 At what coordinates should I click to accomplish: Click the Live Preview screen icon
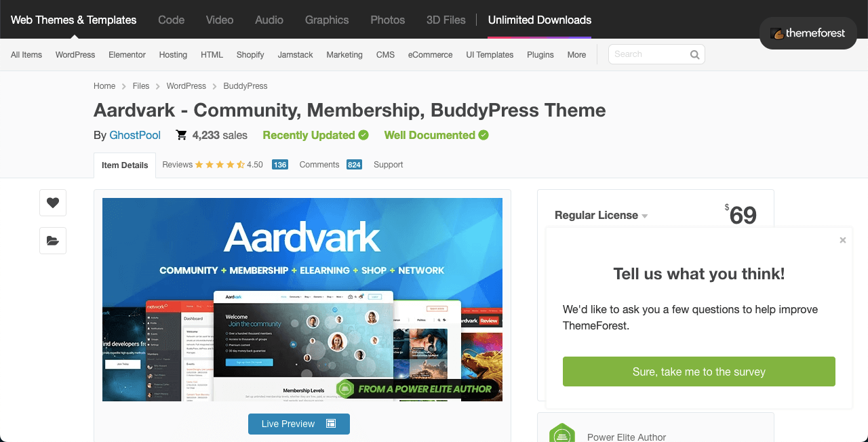pyautogui.click(x=331, y=424)
